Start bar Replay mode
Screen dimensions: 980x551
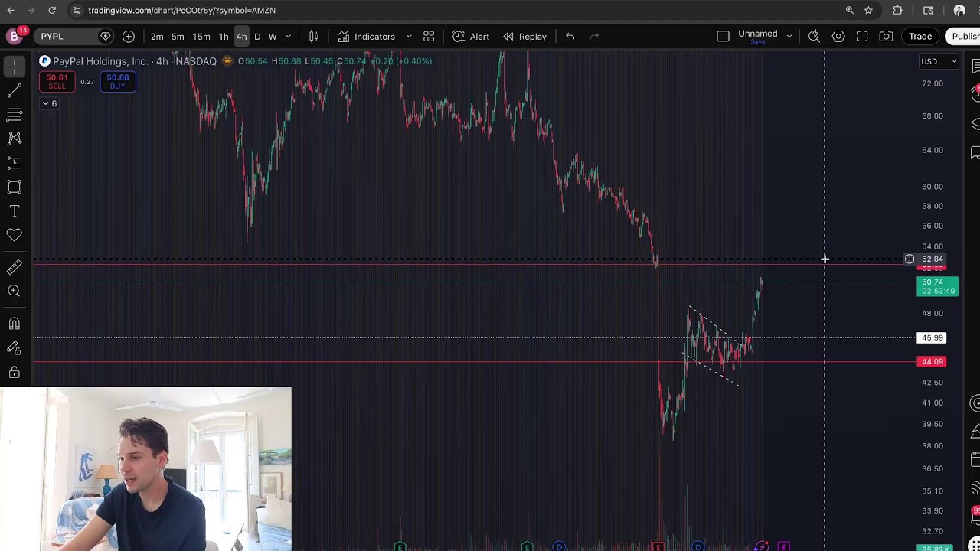[x=524, y=36]
